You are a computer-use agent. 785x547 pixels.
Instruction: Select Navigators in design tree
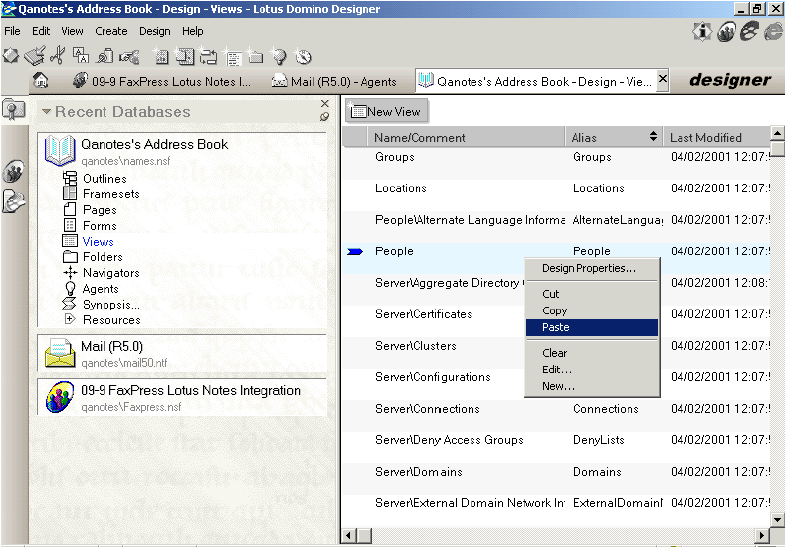point(111,273)
